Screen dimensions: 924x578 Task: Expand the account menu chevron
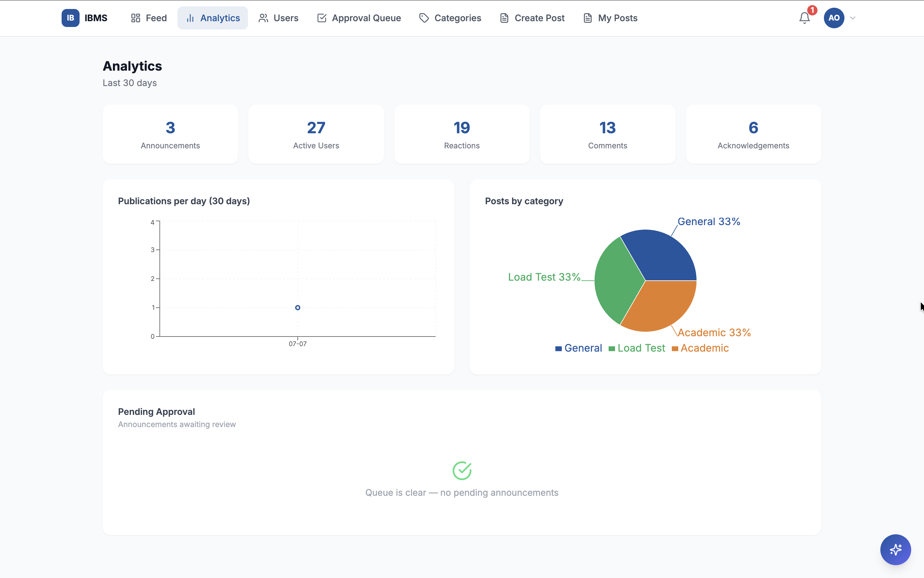coord(852,18)
